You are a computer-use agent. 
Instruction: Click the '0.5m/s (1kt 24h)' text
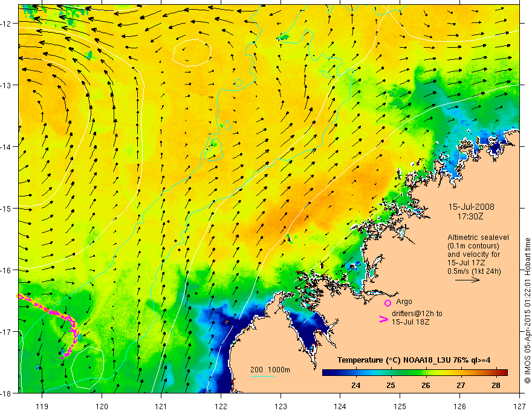(474, 271)
